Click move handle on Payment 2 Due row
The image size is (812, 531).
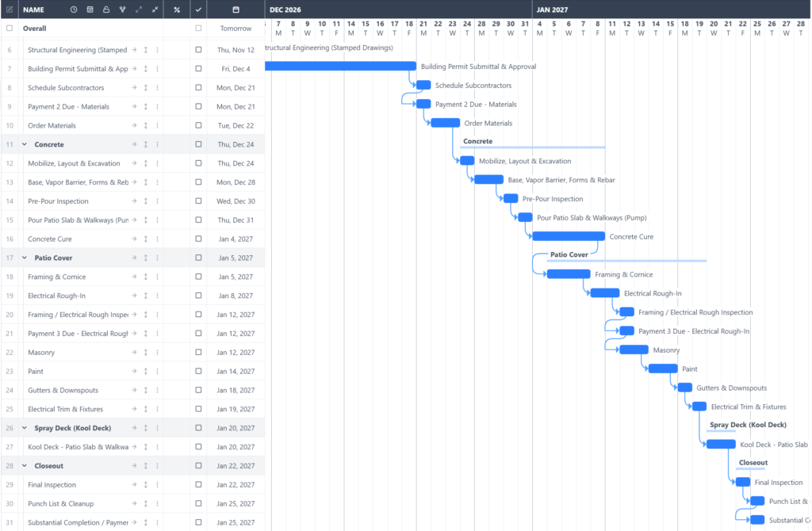coord(146,106)
